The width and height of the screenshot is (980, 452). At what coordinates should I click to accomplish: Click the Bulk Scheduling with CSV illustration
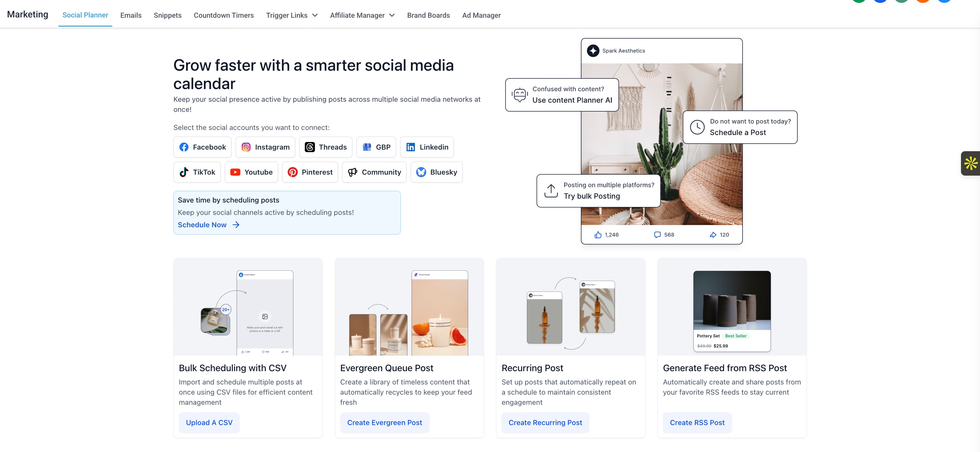click(x=248, y=307)
